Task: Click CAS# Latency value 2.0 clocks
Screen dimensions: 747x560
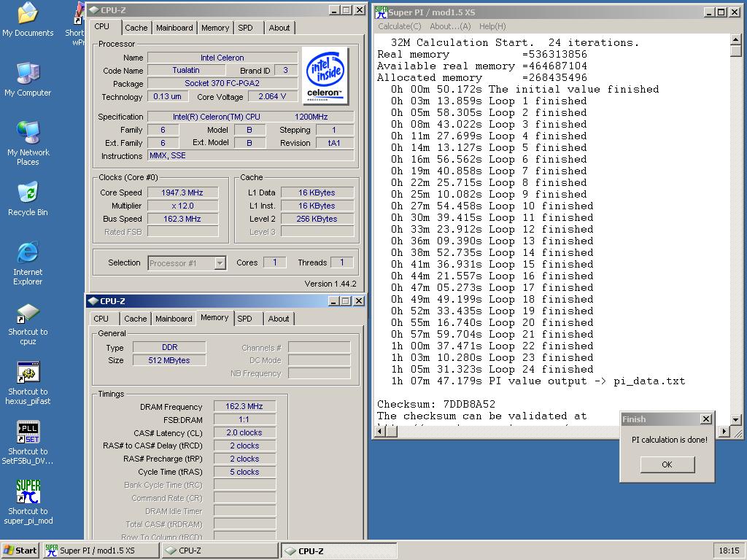Action: point(244,432)
